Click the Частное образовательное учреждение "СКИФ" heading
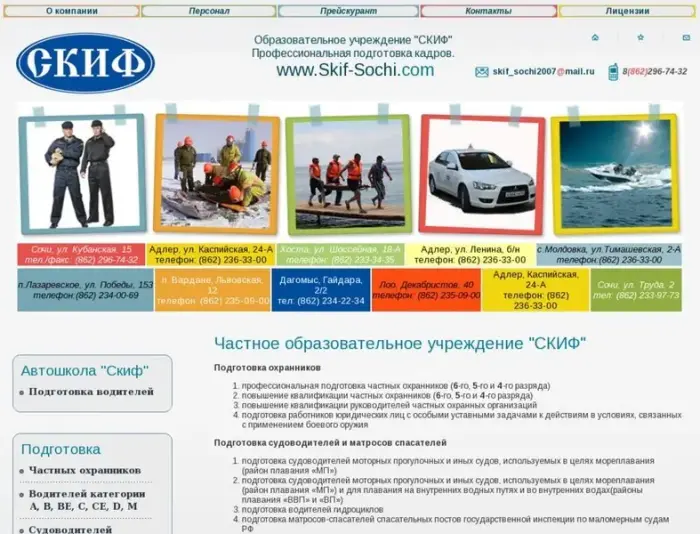 click(400, 343)
